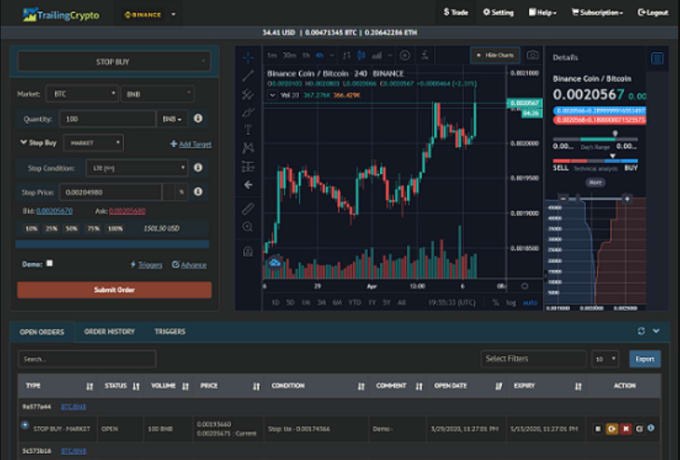Open the STOP BUY order type dropdown
680x460 pixels.
pyautogui.click(x=114, y=62)
